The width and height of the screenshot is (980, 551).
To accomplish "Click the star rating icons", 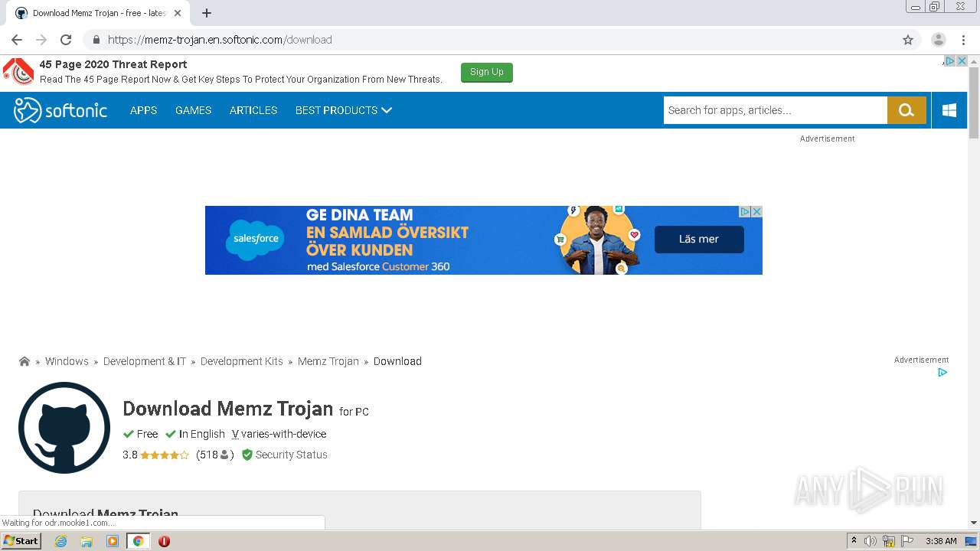I will (164, 455).
